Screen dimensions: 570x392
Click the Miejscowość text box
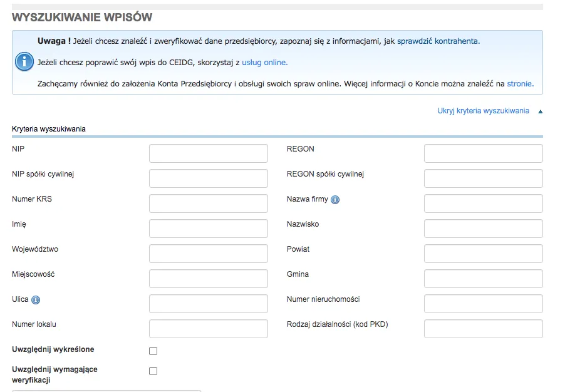tap(208, 279)
